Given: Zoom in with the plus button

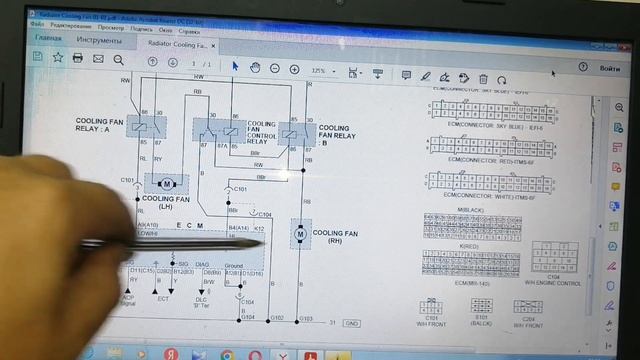Looking at the screenshot, I should (294, 69).
